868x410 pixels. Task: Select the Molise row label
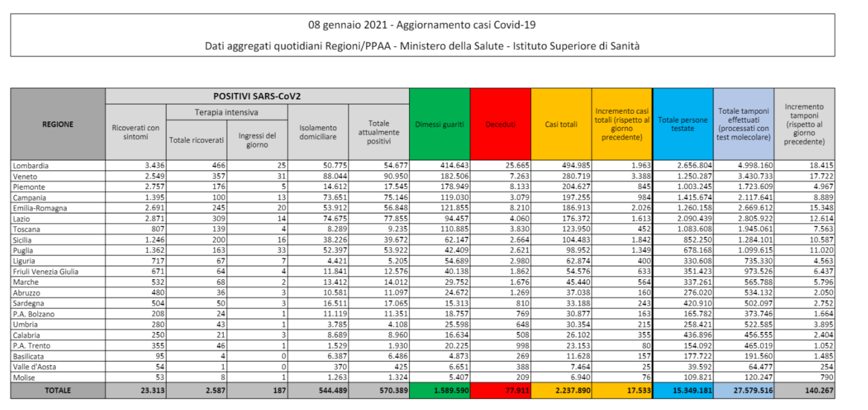click(x=24, y=377)
